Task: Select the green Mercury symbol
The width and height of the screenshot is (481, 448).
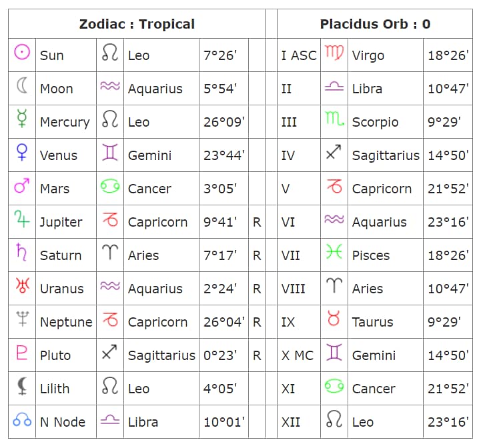Action: pos(22,120)
